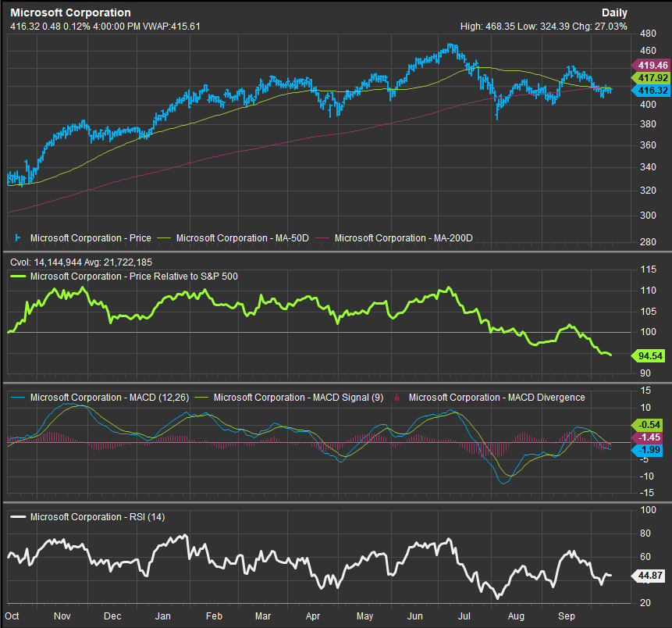Select the MA-200D legend entry
The image size is (672, 628).
[404, 238]
